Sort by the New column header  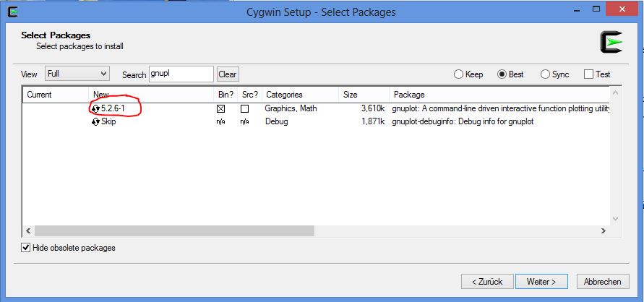(x=151, y=95)
